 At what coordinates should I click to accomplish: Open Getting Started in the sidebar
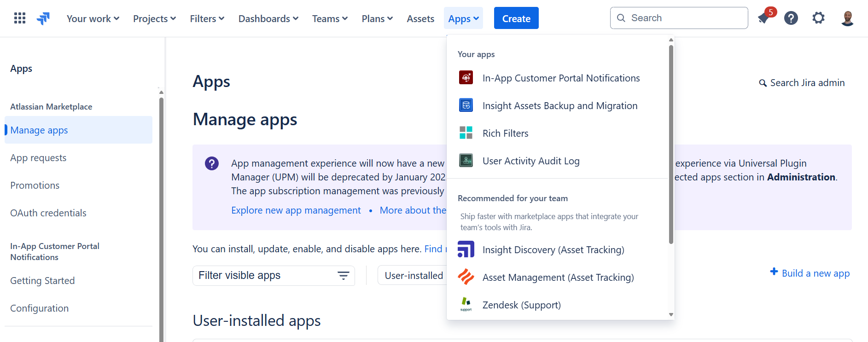tap(42, 281)
